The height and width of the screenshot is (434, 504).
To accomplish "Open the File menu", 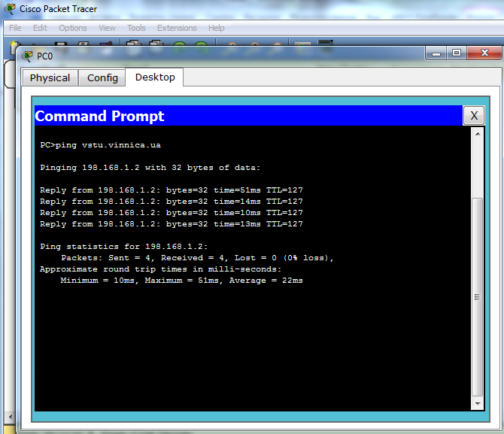I will [15, 28].
